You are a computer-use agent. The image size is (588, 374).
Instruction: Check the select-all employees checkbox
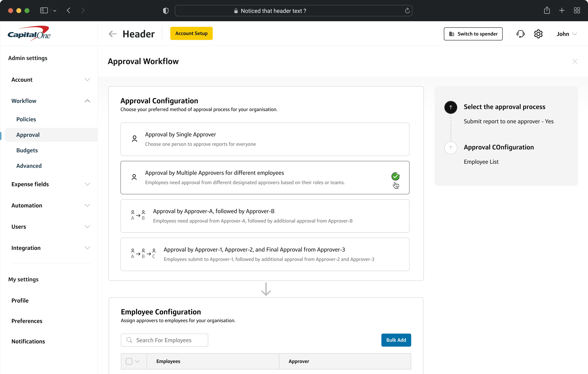coord(129,361)
